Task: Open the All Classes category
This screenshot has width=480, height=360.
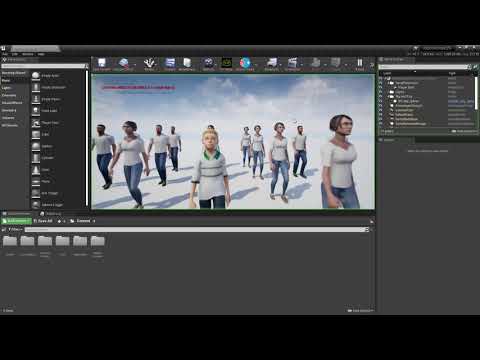Action: (x=15, y=125)
